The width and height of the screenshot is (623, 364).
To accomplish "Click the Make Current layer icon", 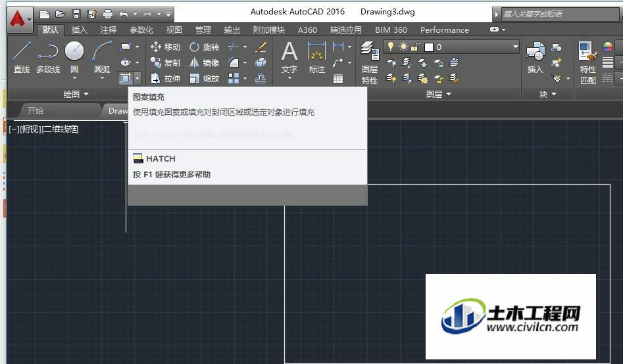I will pos(454,62).
